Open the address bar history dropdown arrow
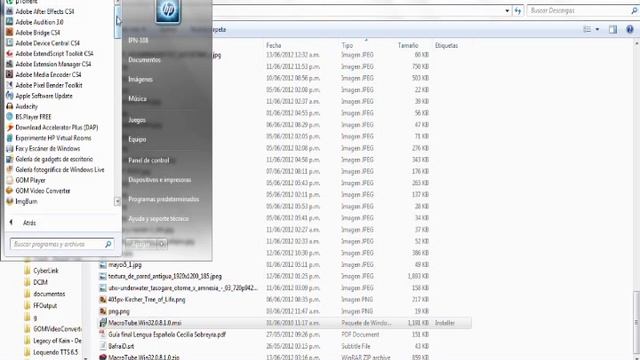The image size is (640, 360). 507,11
